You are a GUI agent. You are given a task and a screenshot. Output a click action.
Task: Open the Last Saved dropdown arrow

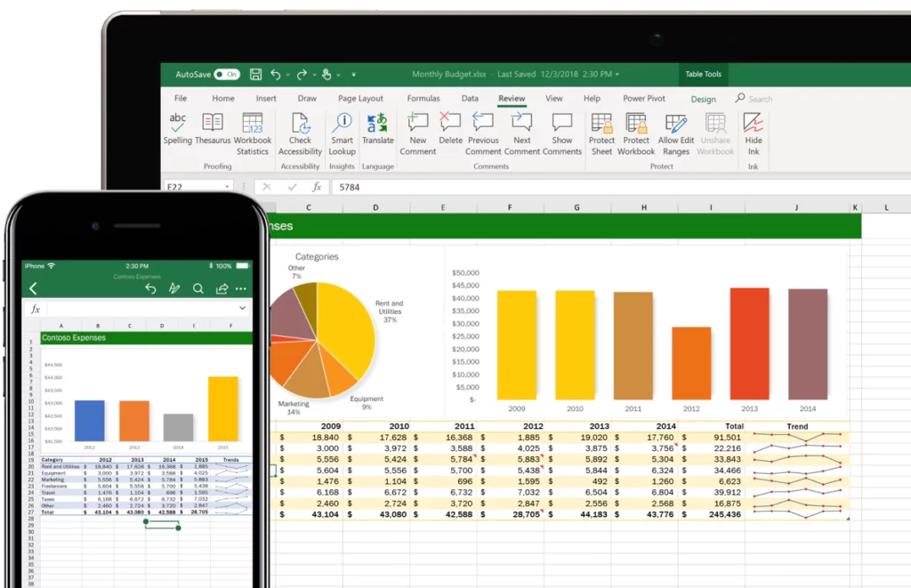617,75
